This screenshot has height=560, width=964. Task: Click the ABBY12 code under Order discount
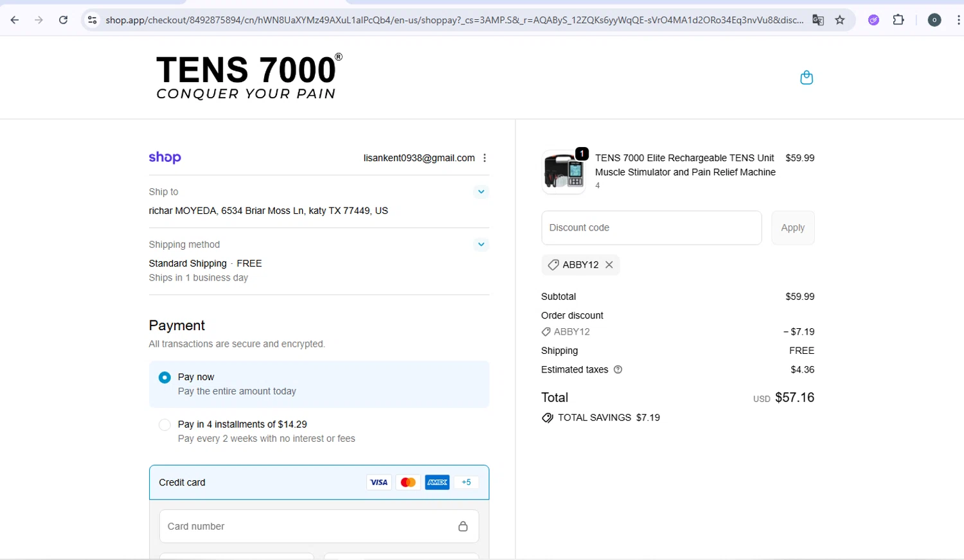coord(572,332)
